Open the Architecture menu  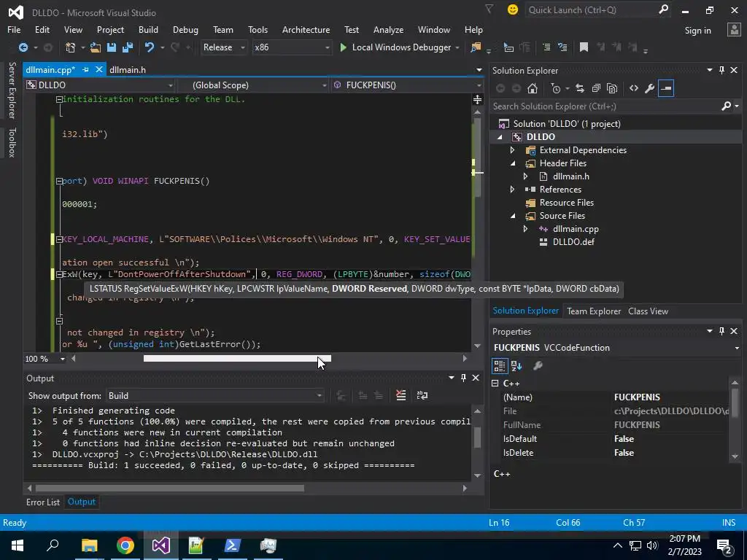point(306,29)
